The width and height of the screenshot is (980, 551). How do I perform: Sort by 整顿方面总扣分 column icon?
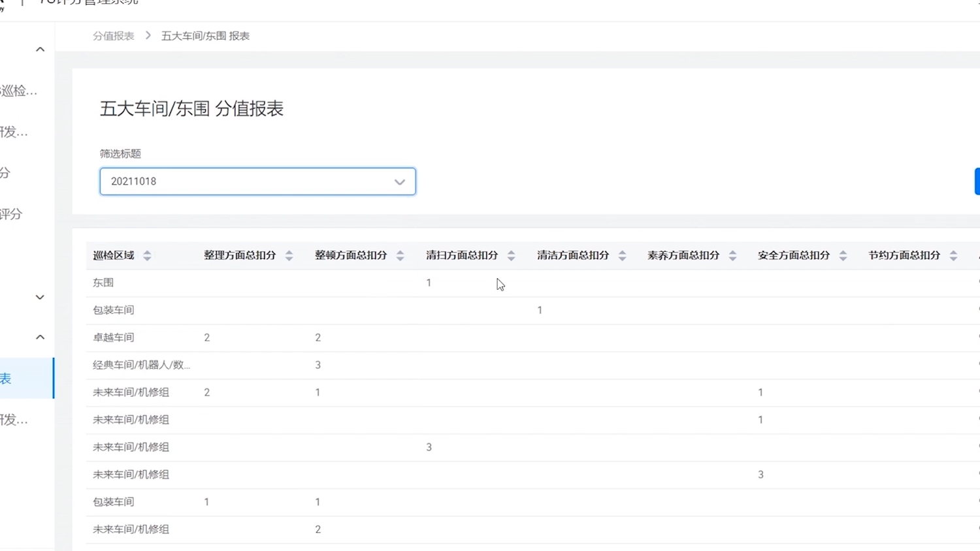click(x=400, y=255)
